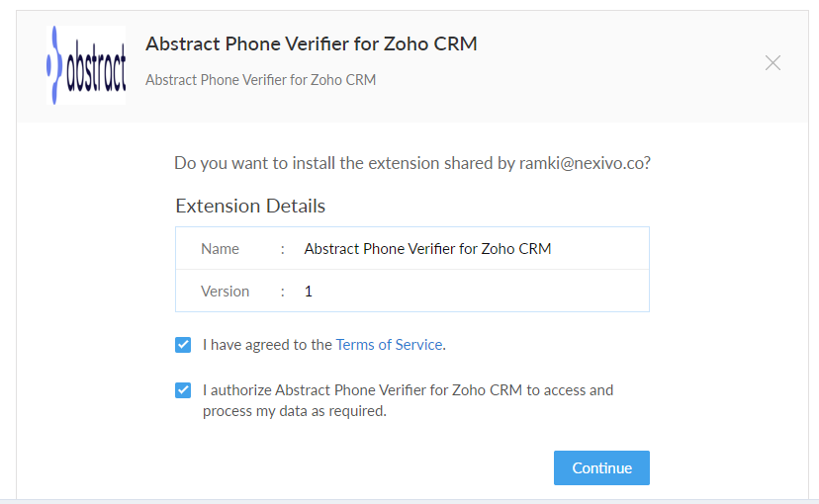Click the 'process my data as required' line
The height and width of the screenshot is (504, 819).
coord(295,411)
